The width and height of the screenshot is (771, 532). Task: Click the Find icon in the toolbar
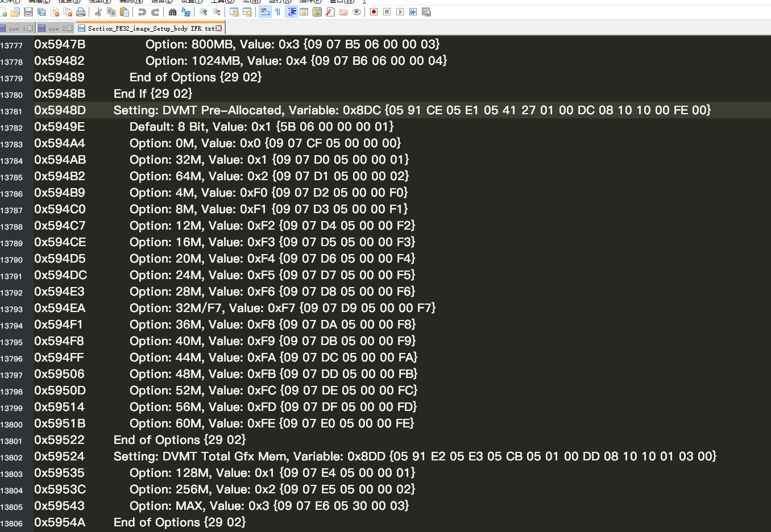(173, 12)
